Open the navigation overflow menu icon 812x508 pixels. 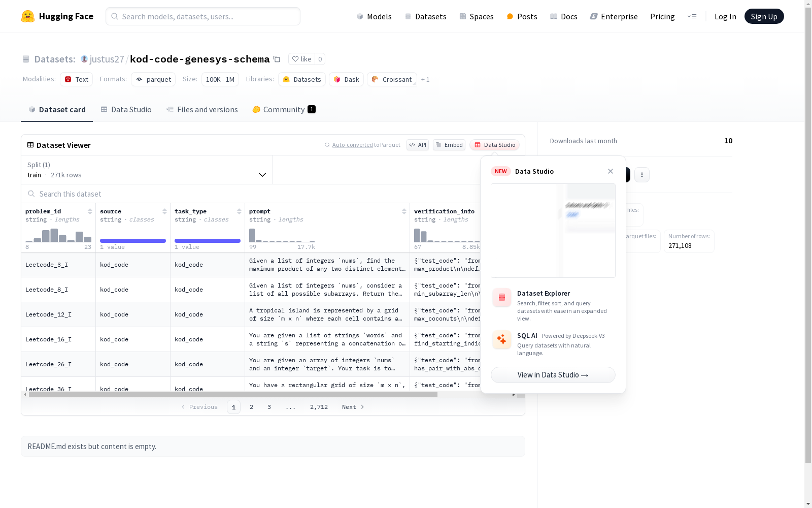(x=692, y=16)
